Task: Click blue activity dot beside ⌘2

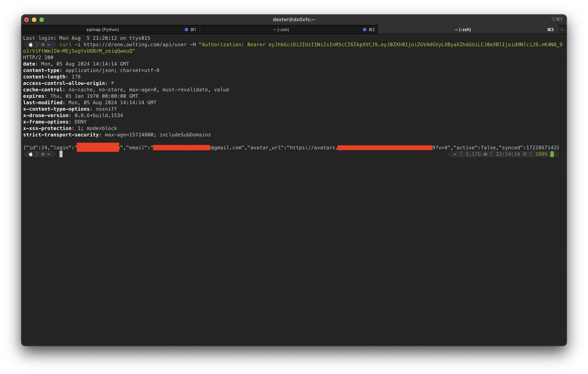Action: 365,30
